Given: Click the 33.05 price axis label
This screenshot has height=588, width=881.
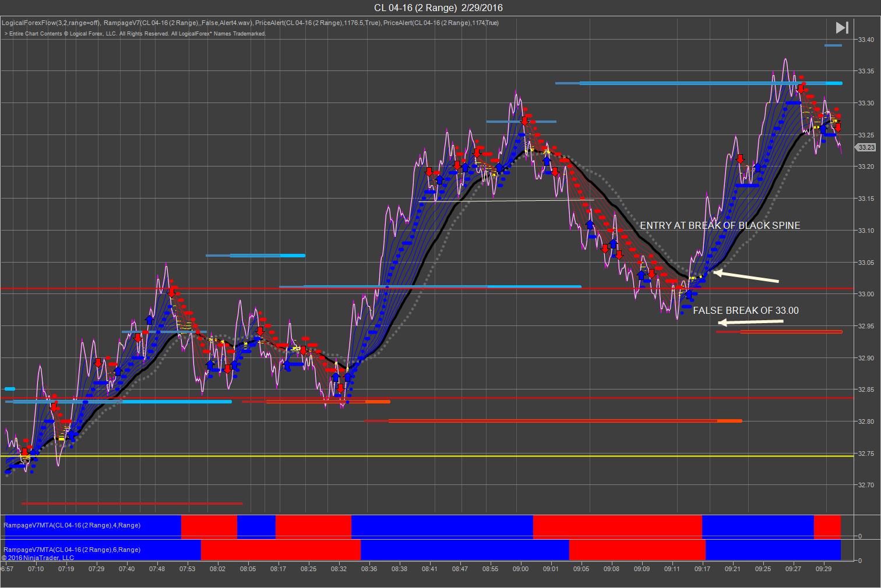Looking at the screenshot, I should click(x=866, y=263).
